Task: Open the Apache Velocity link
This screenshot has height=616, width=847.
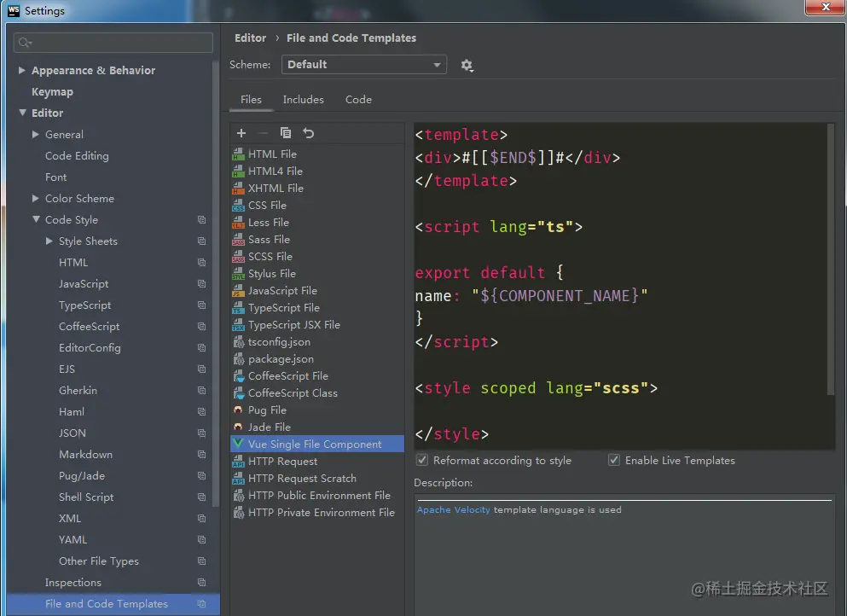Action: tap(453, 510)
